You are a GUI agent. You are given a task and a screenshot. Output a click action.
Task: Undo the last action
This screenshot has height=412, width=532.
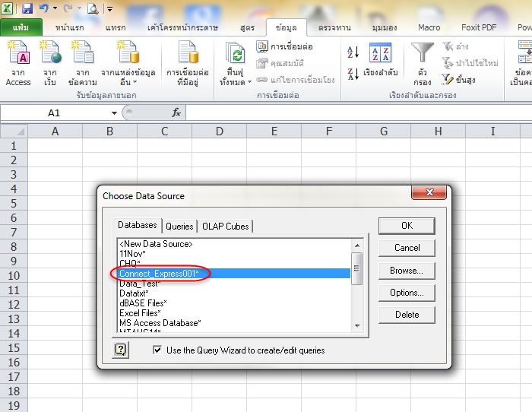tap(43, 8)
